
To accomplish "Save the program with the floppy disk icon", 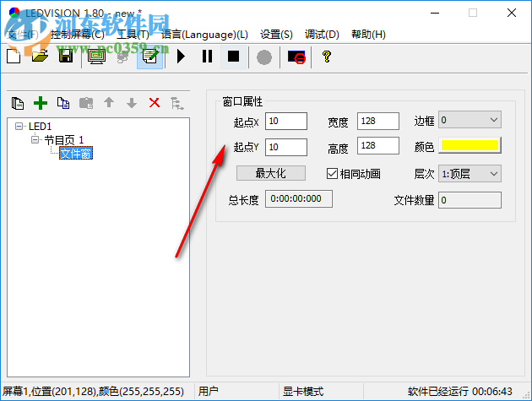I will tap(66, 57).
